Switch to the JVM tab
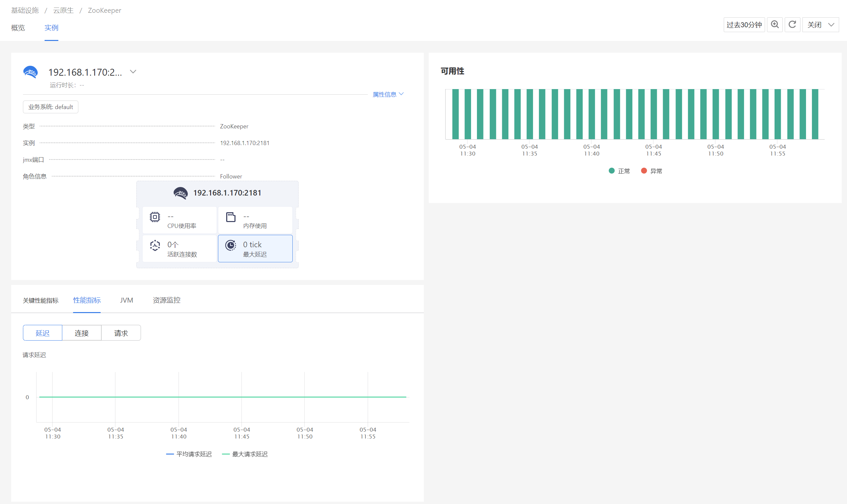This screenshot has width=847, height=504. [x=127, y=300]
